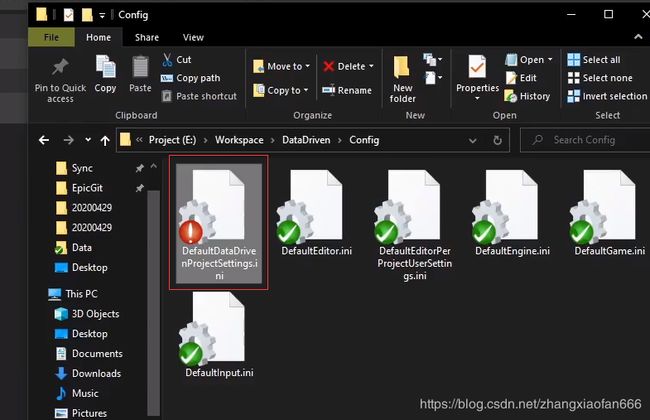Select DefaultEditor.ini file
650x420 pixels.
[x=317, y=213]
